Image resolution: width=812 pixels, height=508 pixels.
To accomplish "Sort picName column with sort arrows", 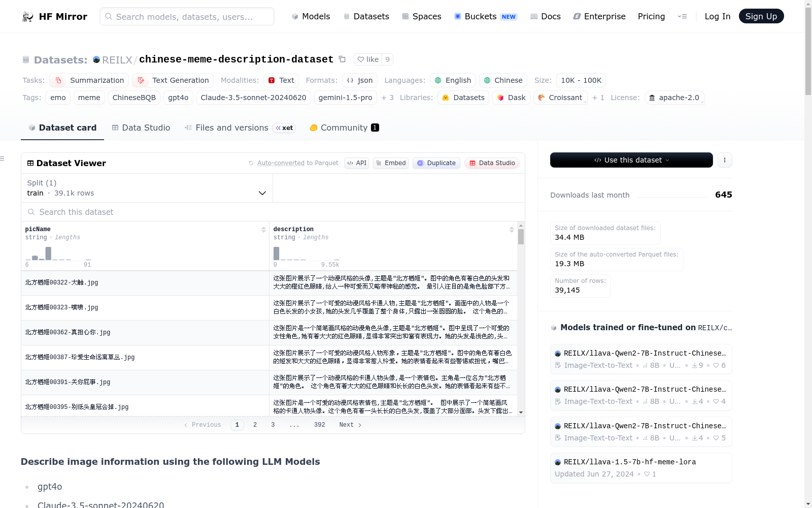I will click(x=263, y=230).
